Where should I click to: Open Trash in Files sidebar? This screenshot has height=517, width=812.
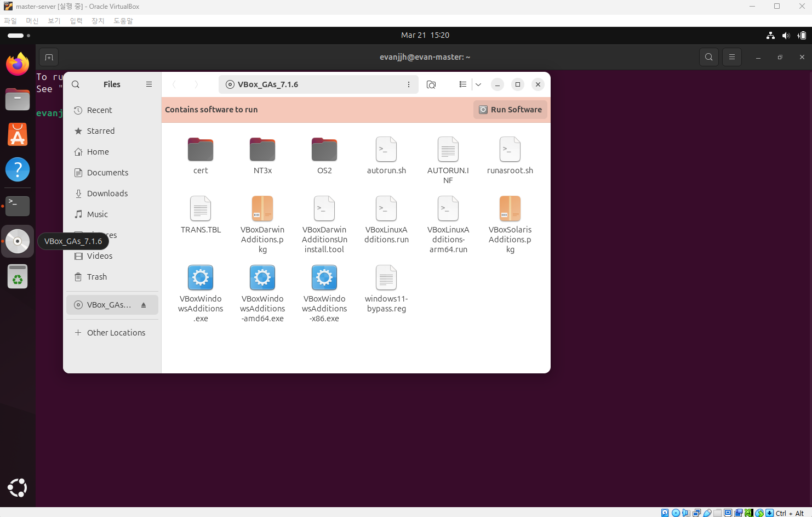point(112,277)
